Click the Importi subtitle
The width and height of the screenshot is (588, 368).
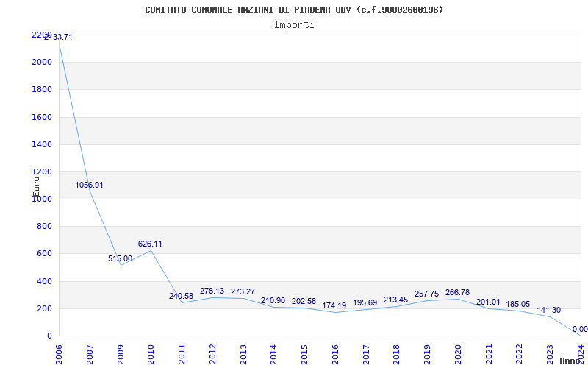click(x=294, y=25)
